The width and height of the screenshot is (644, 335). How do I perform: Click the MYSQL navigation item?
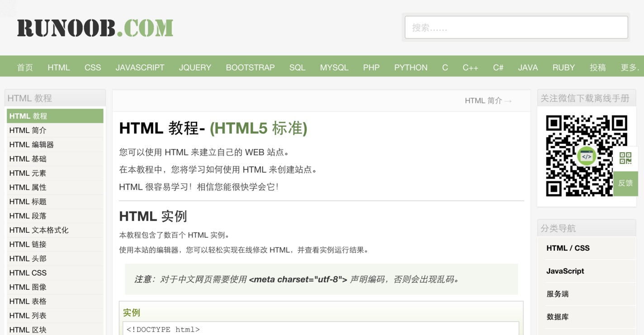click(x=334, y=67)
